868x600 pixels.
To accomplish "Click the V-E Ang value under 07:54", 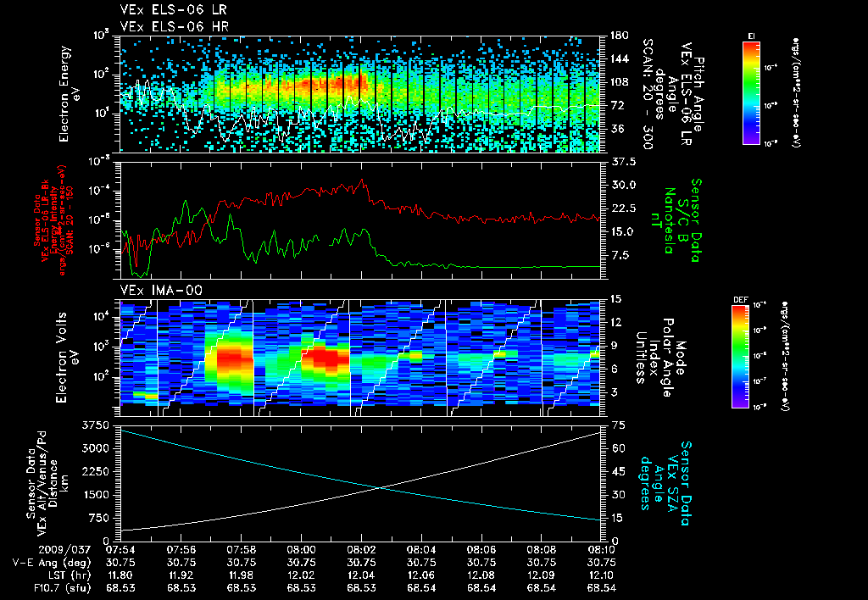I will point(120,563).
